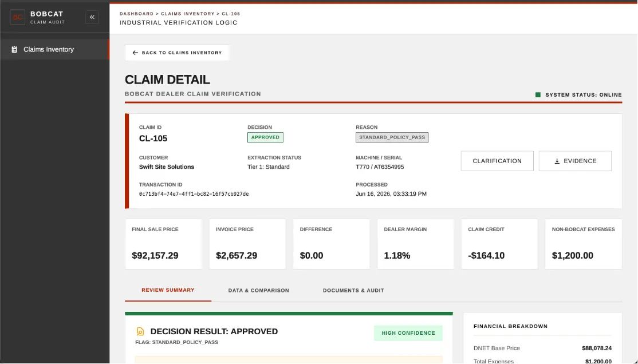Click the DNET Base Price $88,078.24 amount

click(597, 348)
